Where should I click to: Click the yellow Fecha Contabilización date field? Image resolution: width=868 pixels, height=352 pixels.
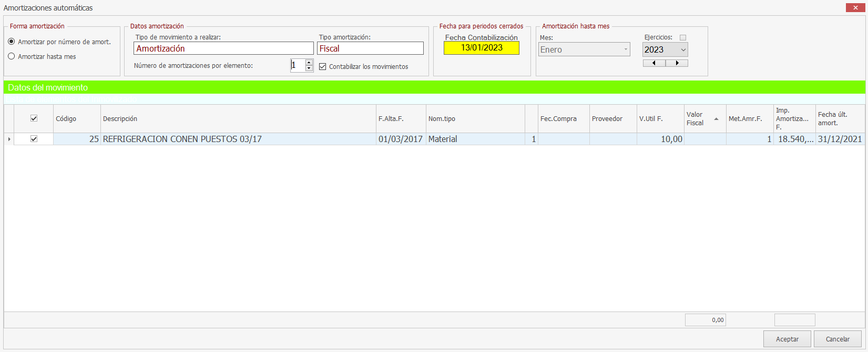click(x=482, y=48)
